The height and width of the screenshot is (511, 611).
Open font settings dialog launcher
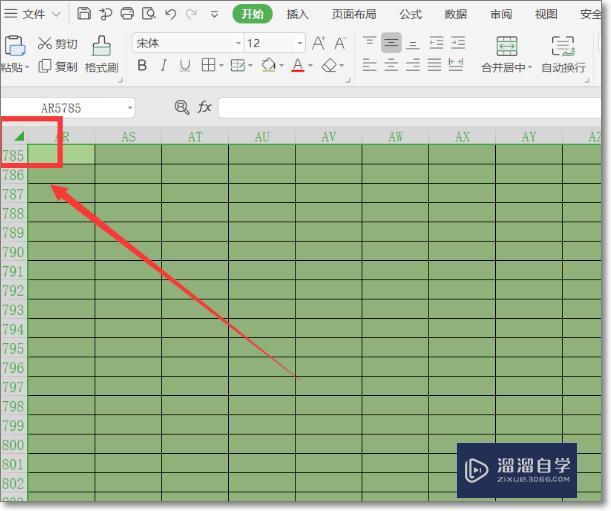point(348,81)
